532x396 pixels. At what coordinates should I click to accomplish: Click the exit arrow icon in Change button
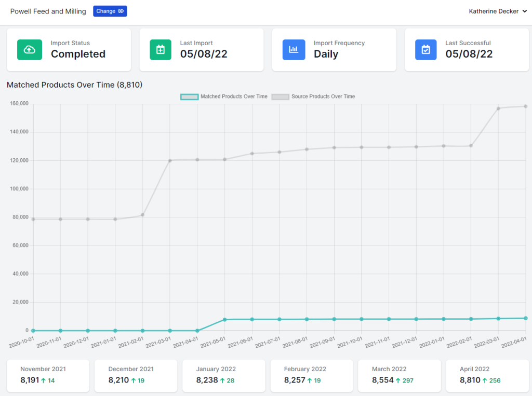(x=121, y=11)
